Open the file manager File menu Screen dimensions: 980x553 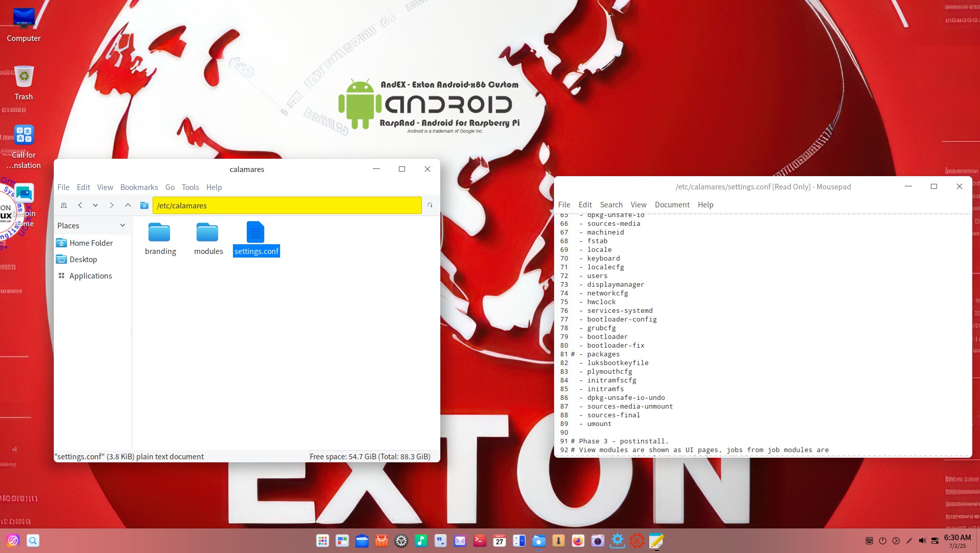(63, 187)
